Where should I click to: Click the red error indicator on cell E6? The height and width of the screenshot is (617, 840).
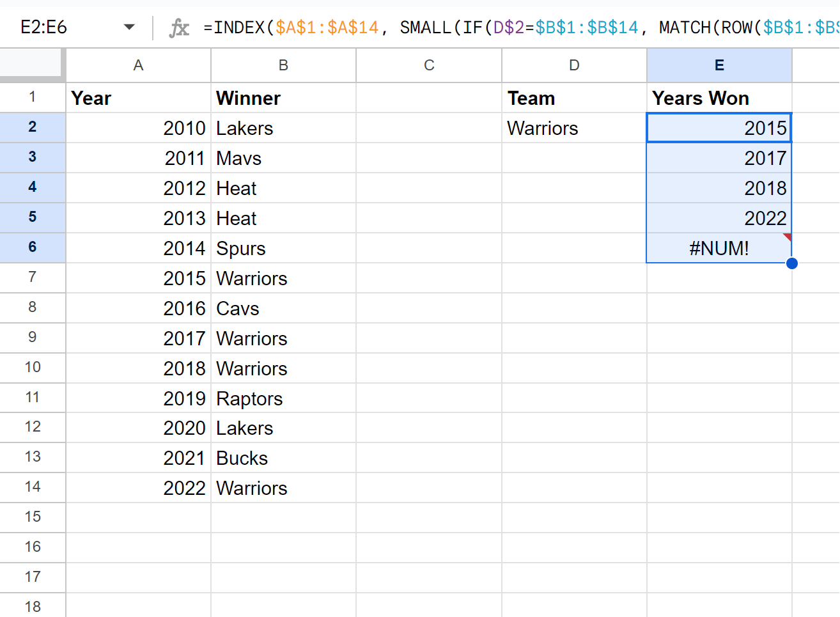click(x=789, y=237)
